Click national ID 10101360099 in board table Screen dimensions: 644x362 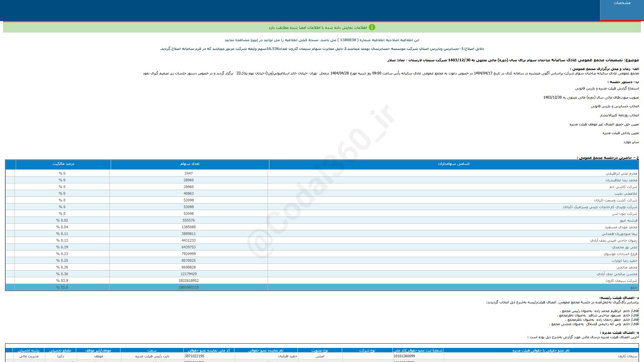(x=404, y=356)
